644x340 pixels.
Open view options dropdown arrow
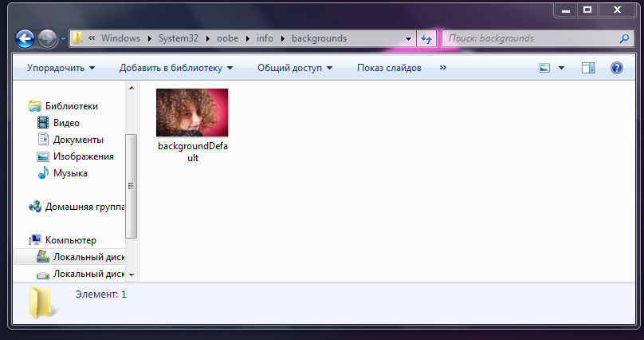click(561, 68)
